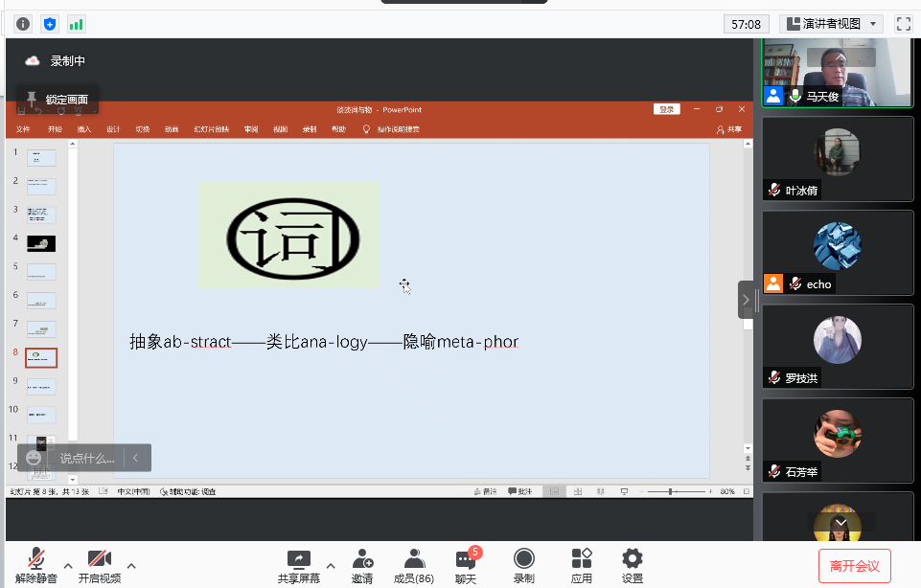The width and height of the screenshot is (921, 588).
Task: Click the meeting info icon
Action: (x=23, y=24)
